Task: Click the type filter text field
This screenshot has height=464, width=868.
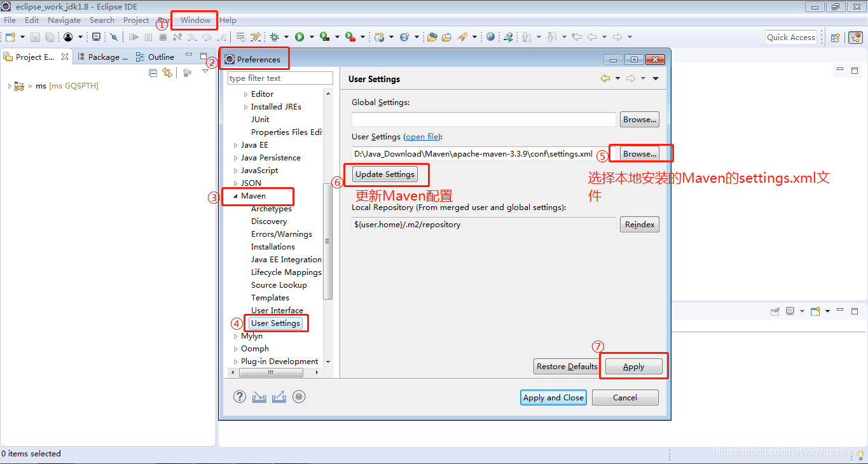Action: [x=280, y=78]
